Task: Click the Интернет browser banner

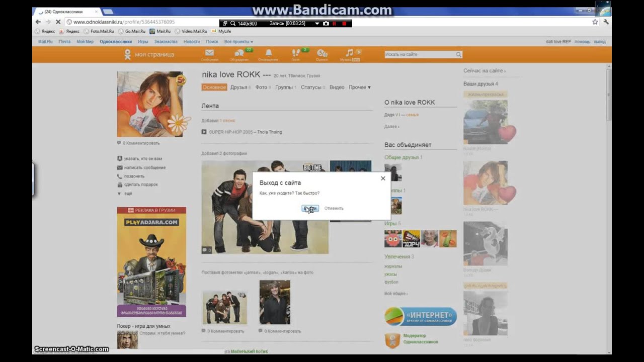Action: click(421, 316)
